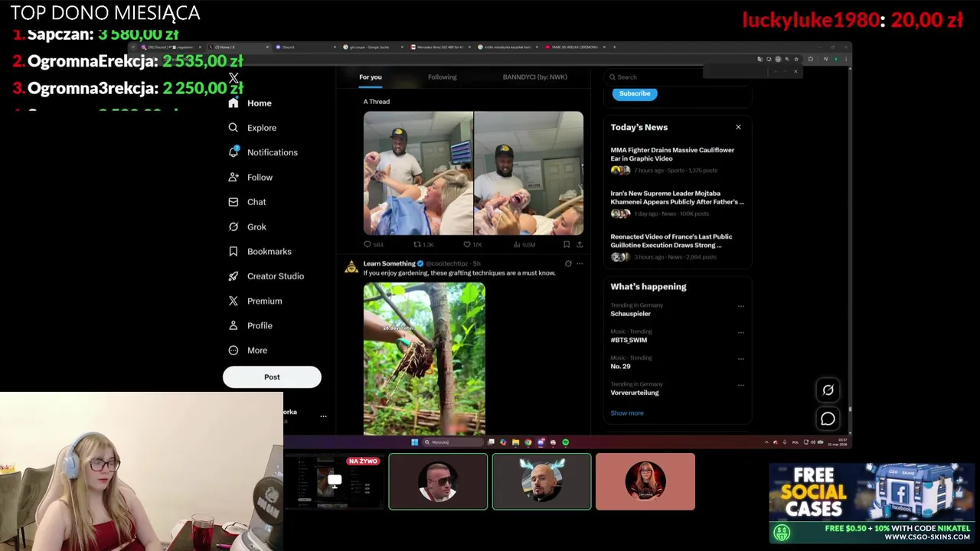
Task: Open the Windows Start button
Action: pyautogui.click(x=415, y=442)
